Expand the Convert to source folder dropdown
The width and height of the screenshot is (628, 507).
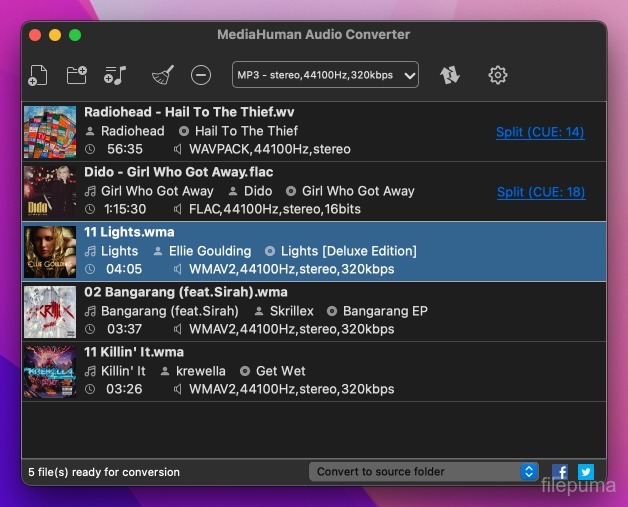click(424, 472)
